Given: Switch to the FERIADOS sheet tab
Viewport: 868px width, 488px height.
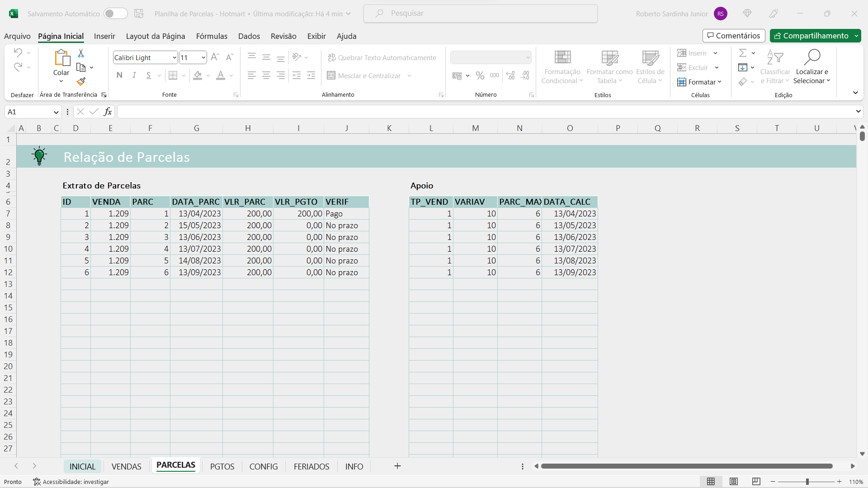Looking at the screenshot, I should (x=311, y=466).
